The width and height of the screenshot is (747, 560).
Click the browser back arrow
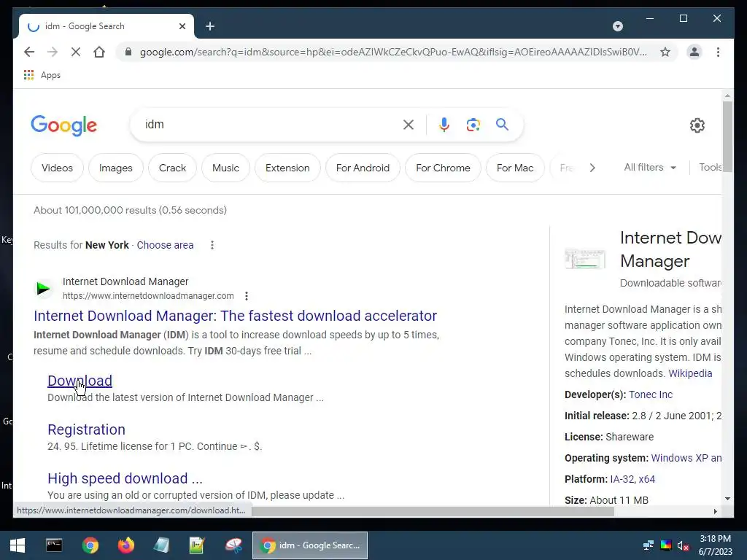[x=29, y=52]
